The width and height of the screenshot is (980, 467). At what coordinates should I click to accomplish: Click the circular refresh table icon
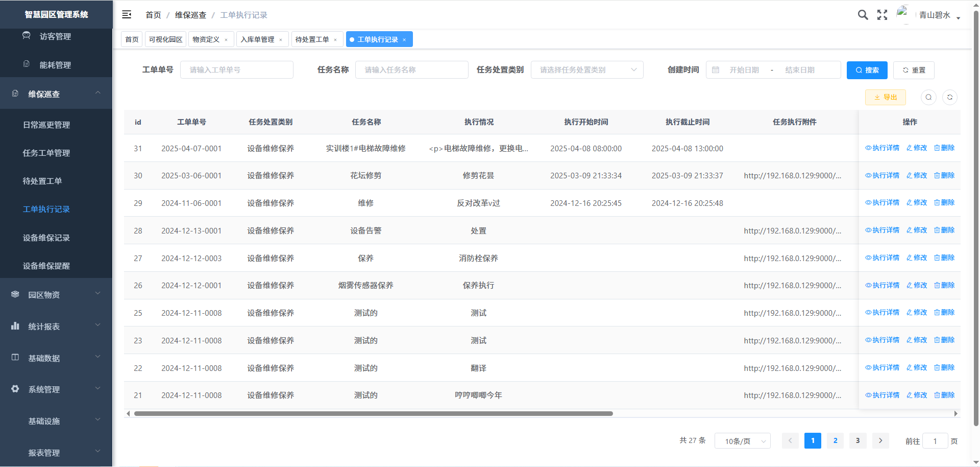click(949, 97)
